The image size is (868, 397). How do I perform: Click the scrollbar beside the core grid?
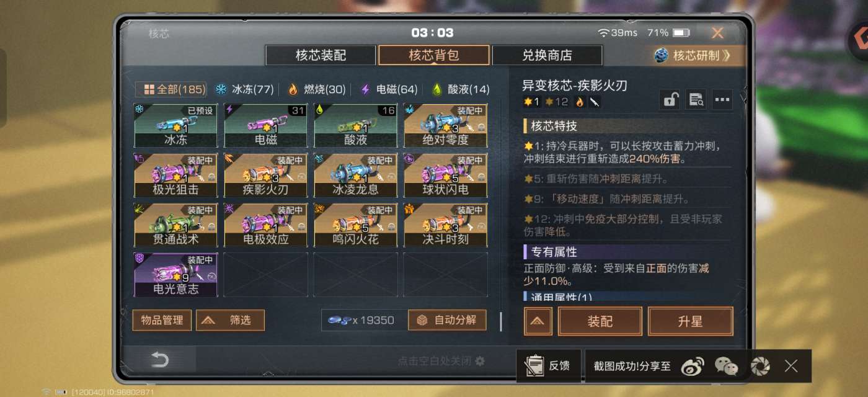[x=501, y=321]
